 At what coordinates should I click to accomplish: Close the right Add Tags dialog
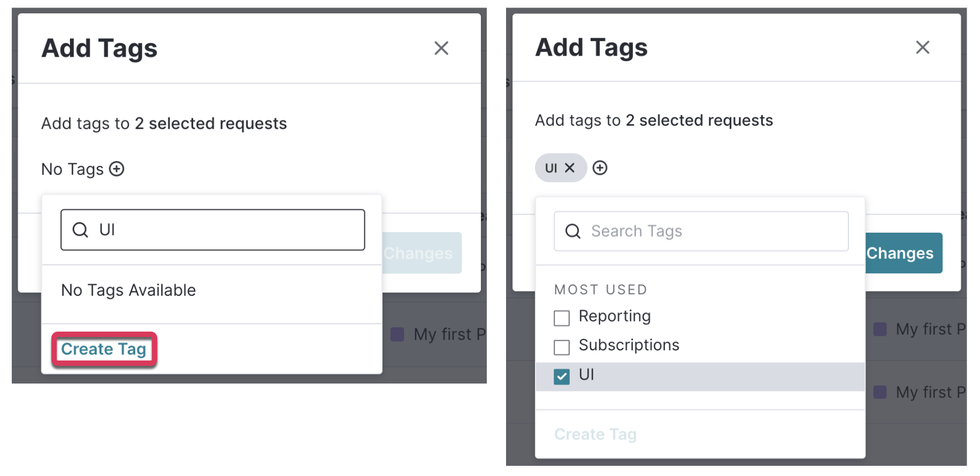pos(923,47)
